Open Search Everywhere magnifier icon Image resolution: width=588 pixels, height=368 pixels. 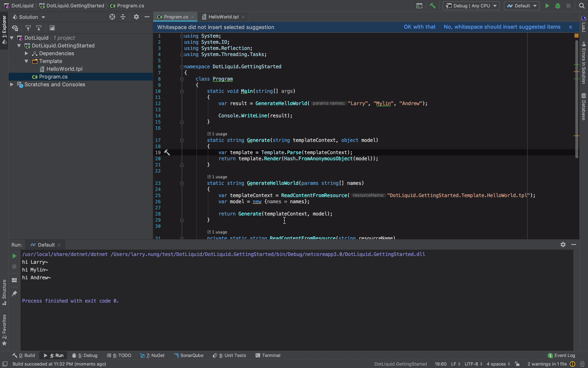click(582, 6)
